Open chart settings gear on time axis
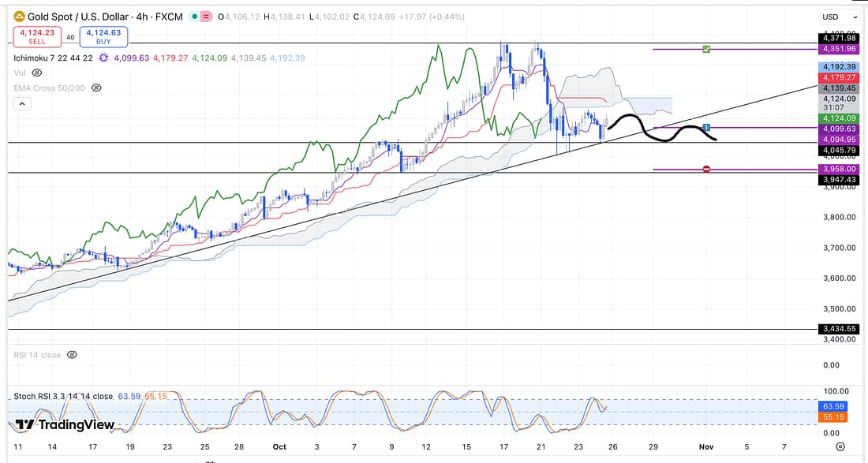 coord(840,447)
